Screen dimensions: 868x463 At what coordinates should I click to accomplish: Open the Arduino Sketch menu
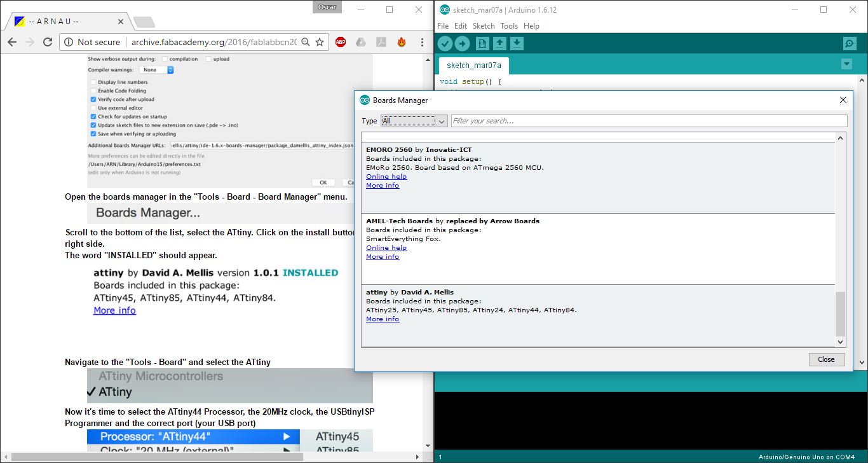pyautogui.click(x=484, y=26)
